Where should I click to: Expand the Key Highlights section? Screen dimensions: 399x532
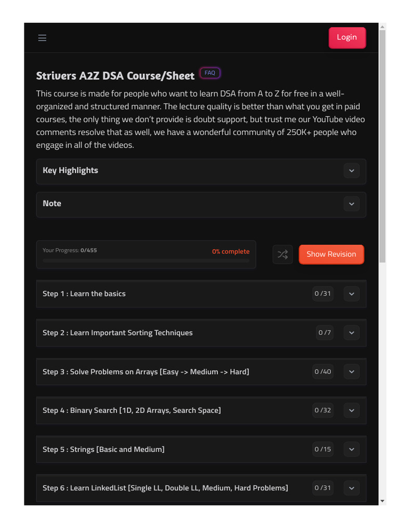(351, 171)
